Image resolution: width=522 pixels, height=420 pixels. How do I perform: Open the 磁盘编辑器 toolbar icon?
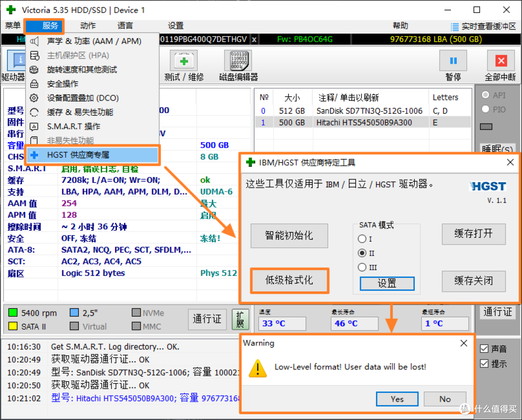tap(238, 61)
